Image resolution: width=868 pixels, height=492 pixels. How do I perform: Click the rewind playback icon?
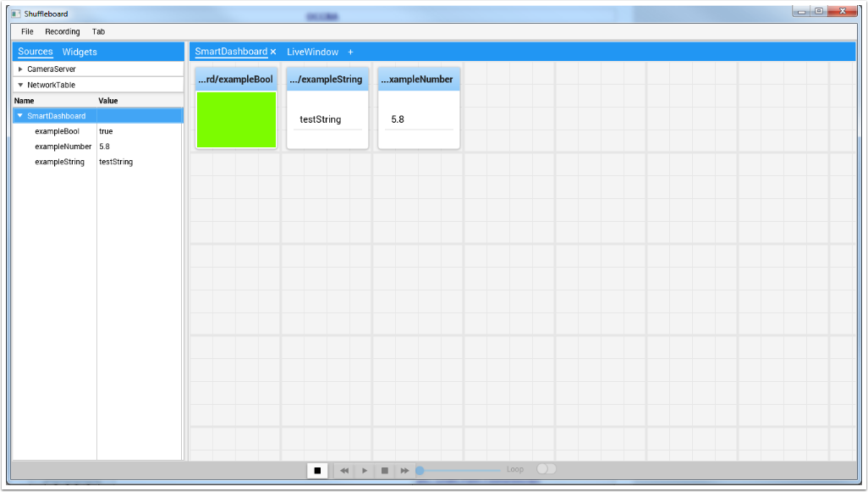(x=343, y=470)
